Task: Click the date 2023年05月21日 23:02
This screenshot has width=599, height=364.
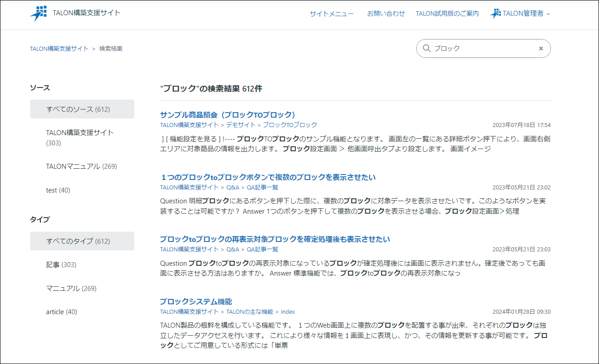Action: 521,187
